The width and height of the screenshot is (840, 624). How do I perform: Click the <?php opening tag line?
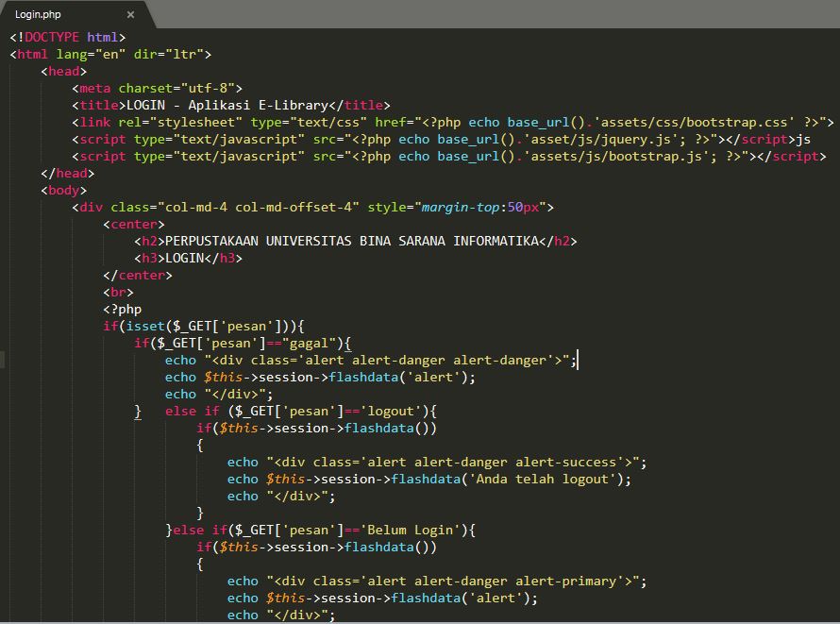point(122,310)
